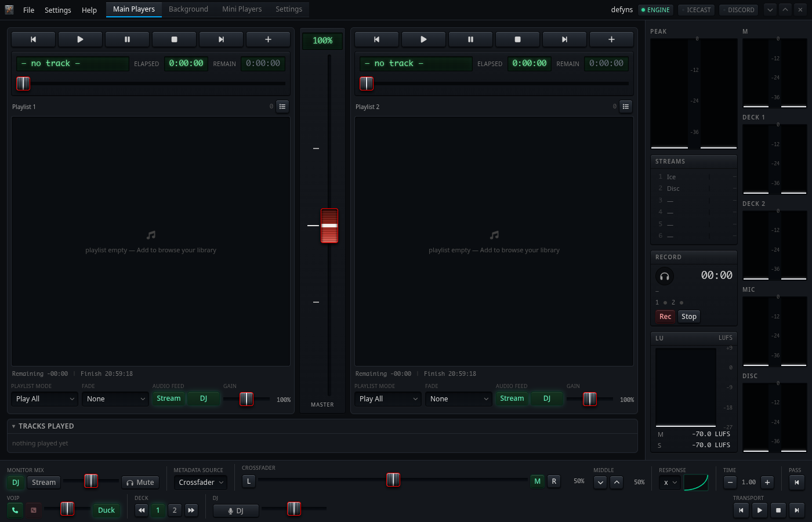Viewport: 812px width, 522px height.
Task: Click the Master volume fader handle
Action: pyautogui.click(x=329, y=226)
